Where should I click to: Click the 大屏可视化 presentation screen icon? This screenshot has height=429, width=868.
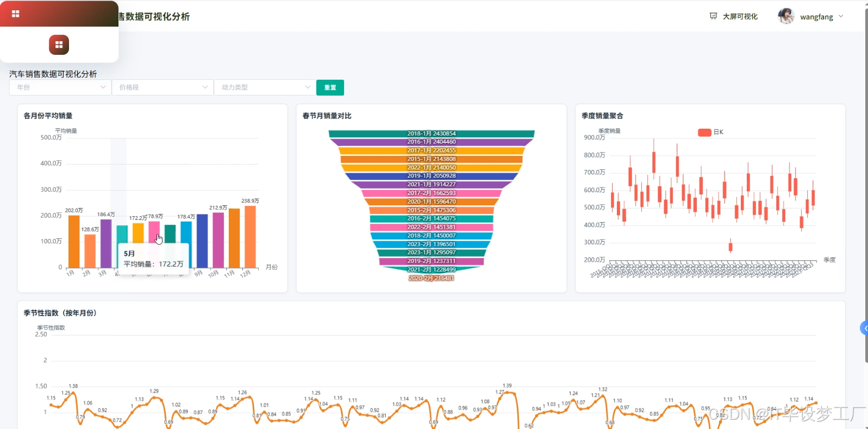coord(713,16)
